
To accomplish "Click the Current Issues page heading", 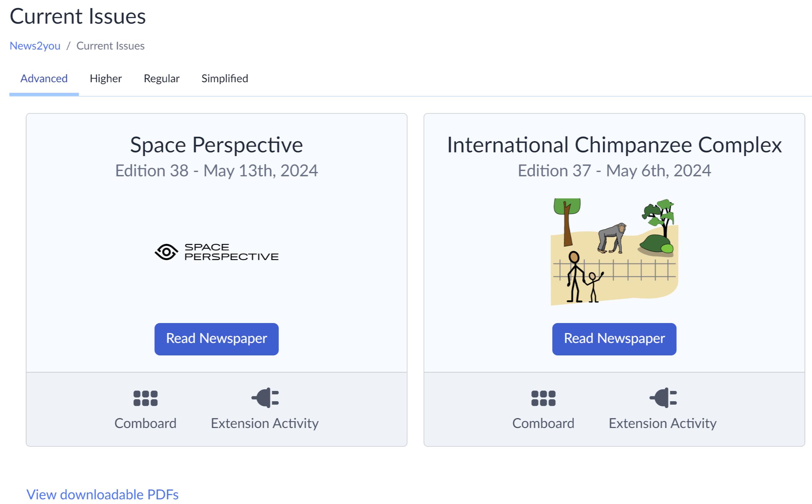I will 78,16.
